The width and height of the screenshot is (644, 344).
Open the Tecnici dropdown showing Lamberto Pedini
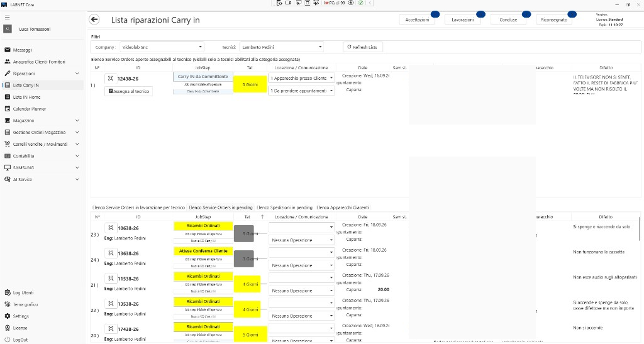tap(282, 47)
